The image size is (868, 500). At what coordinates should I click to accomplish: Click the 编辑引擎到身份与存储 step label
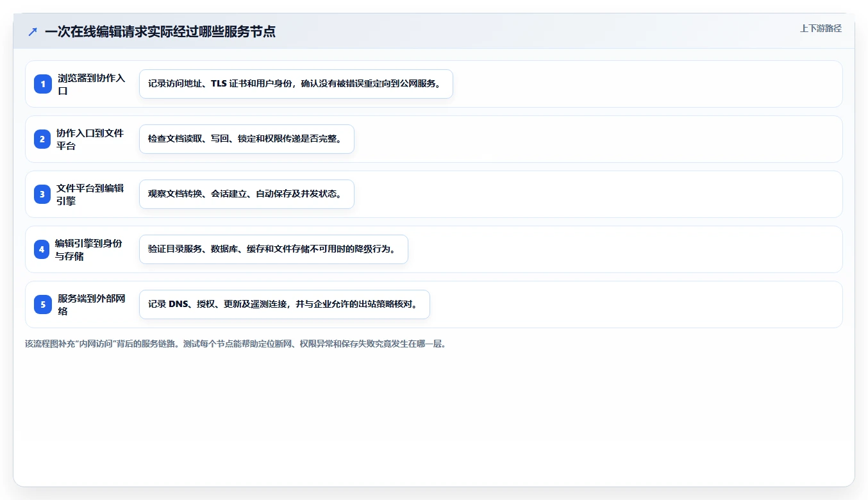click(x=89, y=249)
